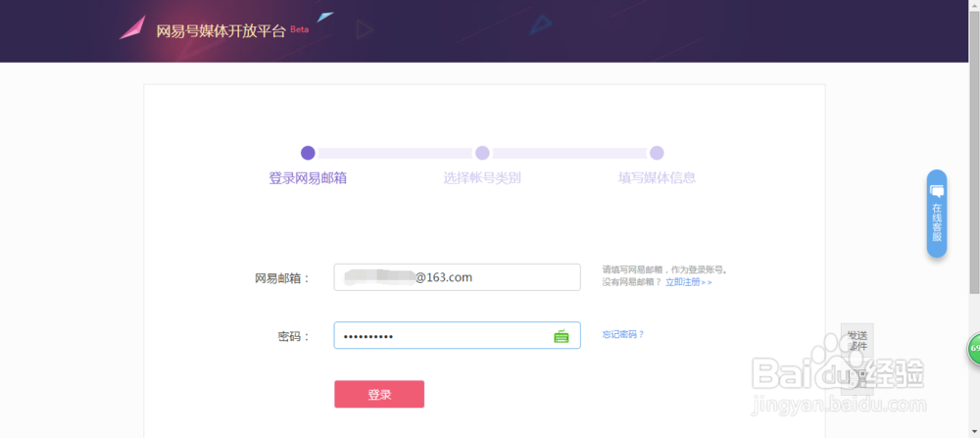Click the 网易号媒体开放平台 logo title

pos(220,31)
